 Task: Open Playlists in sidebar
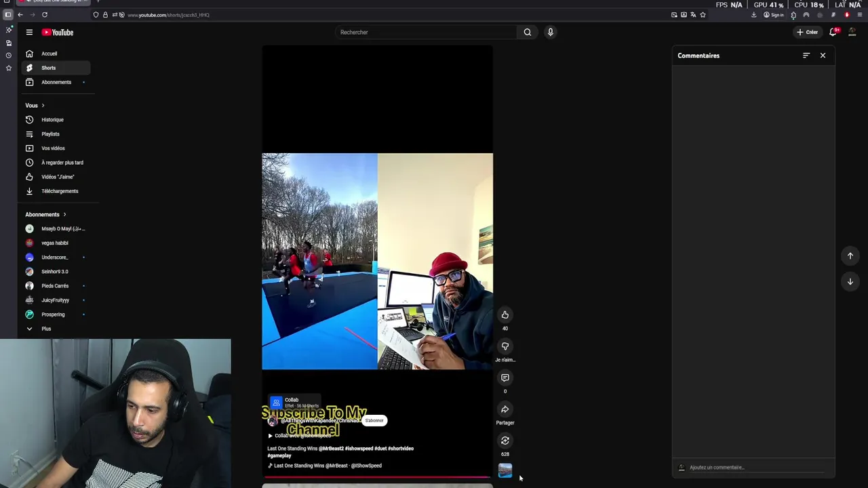55,134
